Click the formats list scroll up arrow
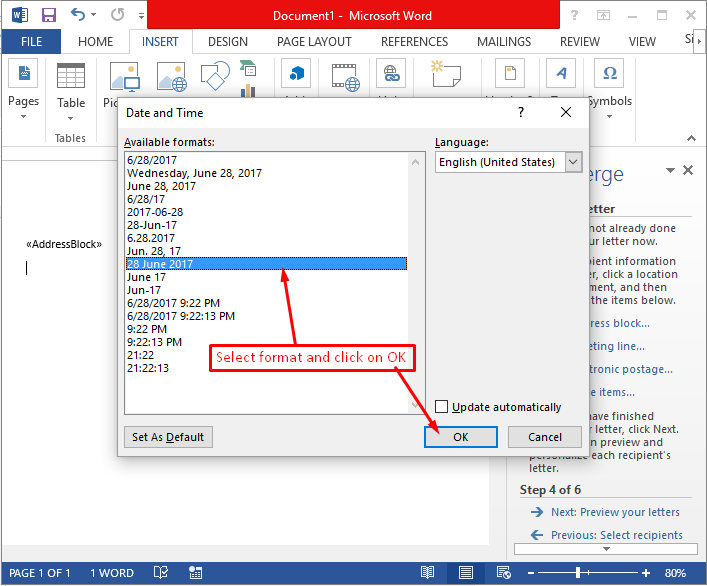Image resolution: width=707 pixels, height=586 pixels. click(415, 162)
